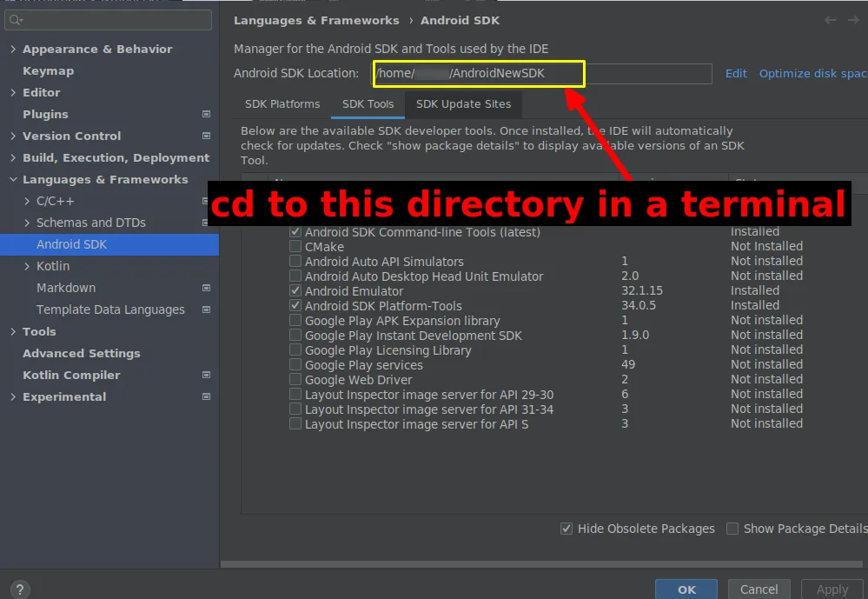Select the SDK Tools tab
The image size is (868, 599).
tap(368, 104)
